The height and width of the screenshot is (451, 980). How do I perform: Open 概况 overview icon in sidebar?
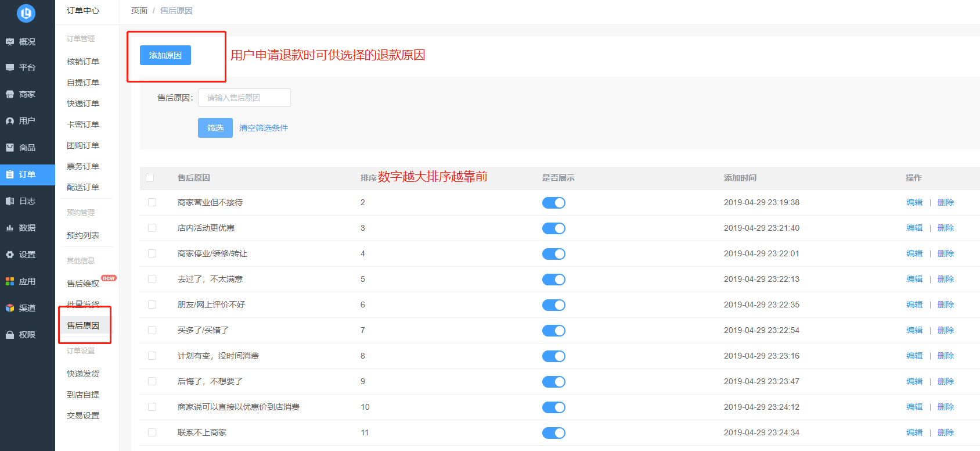(10, 42)
